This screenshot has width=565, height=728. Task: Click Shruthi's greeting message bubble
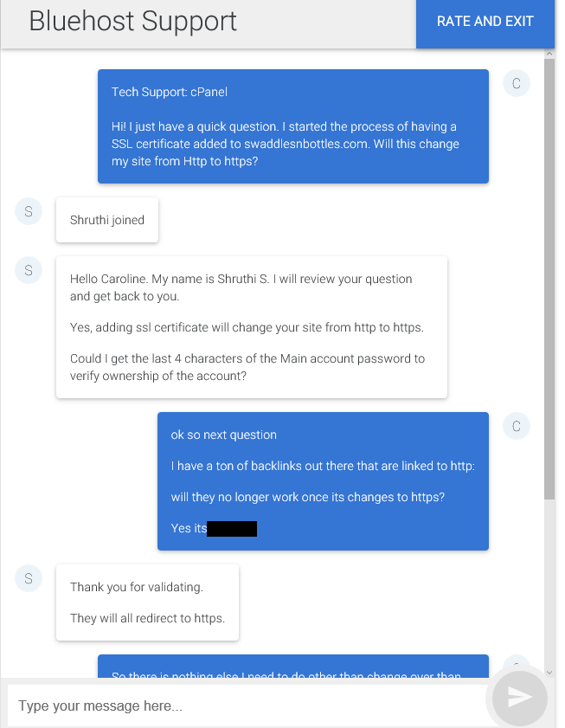tap(251, 327)
